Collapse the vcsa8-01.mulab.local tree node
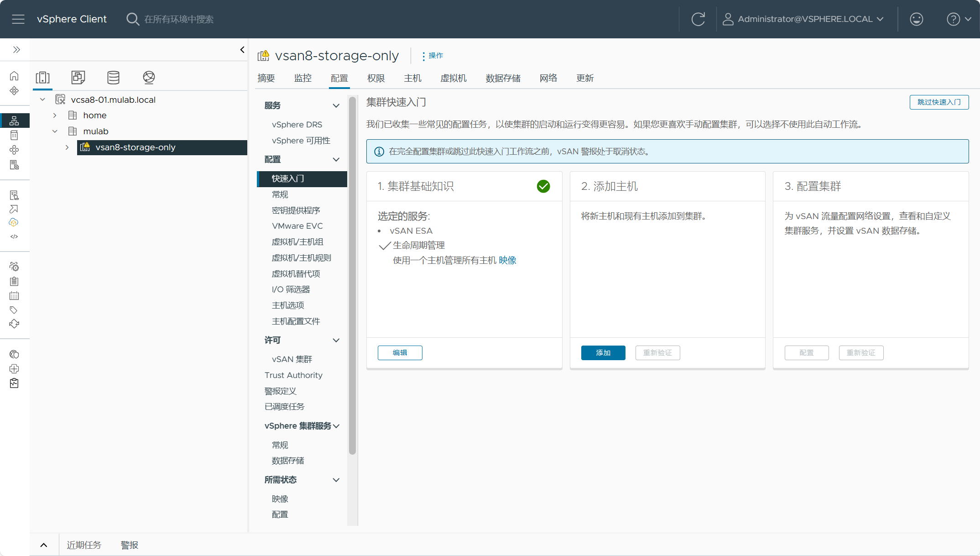This screenshot has width=980, height=556. tap(43, 100)
